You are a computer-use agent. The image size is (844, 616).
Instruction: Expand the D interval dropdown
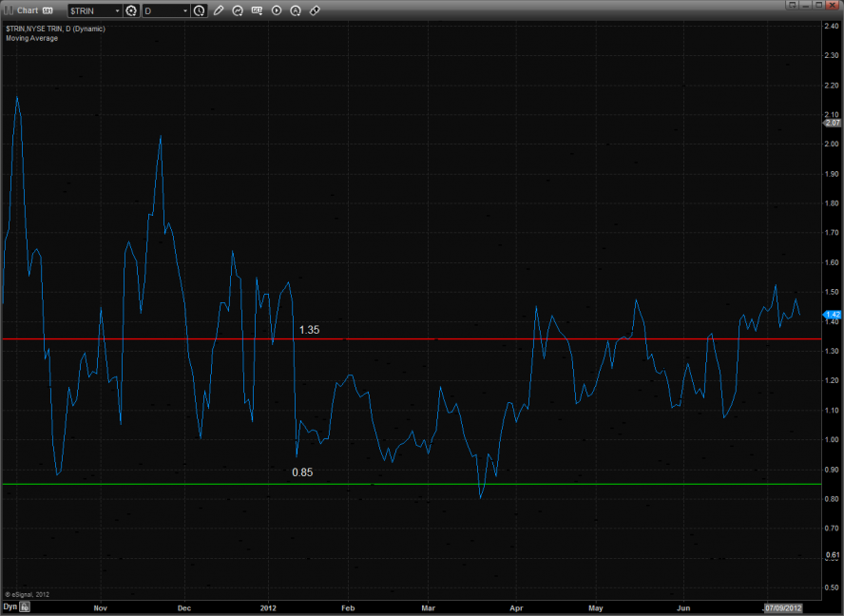click(x=184, y=10)
